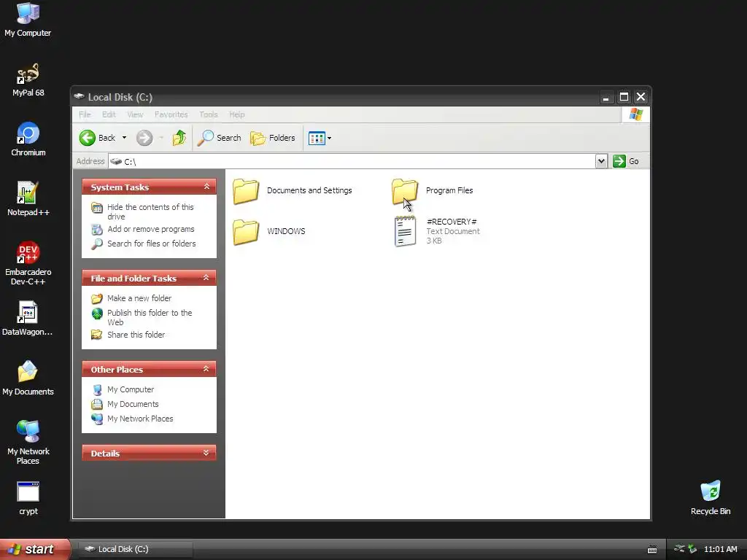
Task: Open the Edit menu
Action: 109,114
